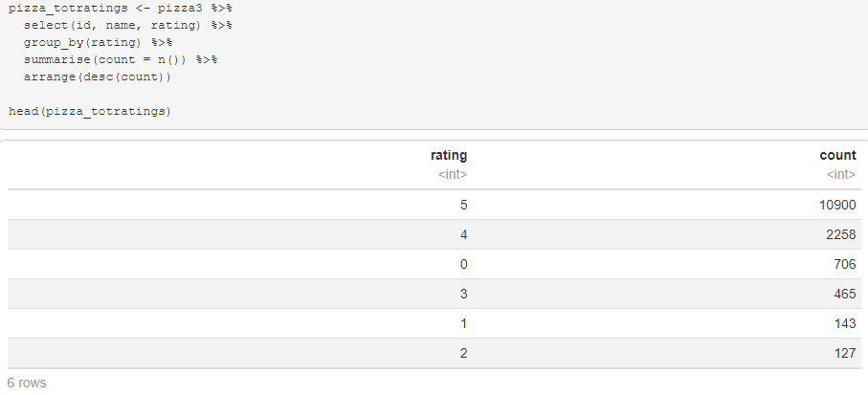868x395 pixels.
Task: Select the int type label under rating
Action: pos(452,174)
